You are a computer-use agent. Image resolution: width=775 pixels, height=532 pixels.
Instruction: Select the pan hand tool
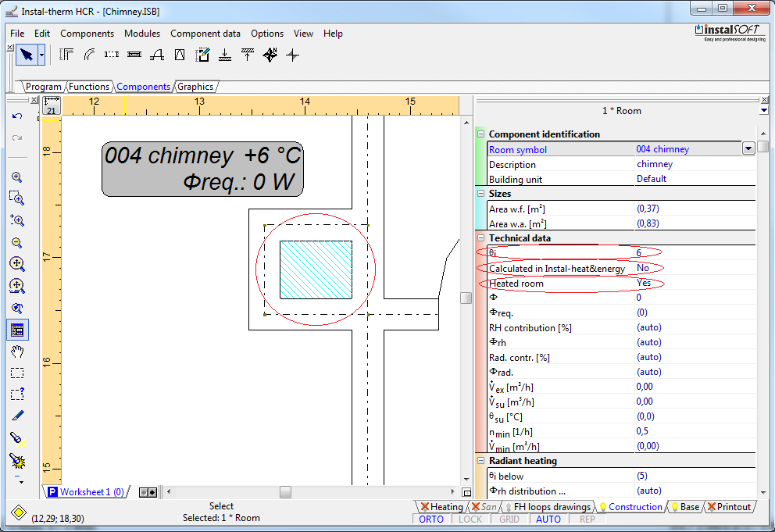point(17,352)
